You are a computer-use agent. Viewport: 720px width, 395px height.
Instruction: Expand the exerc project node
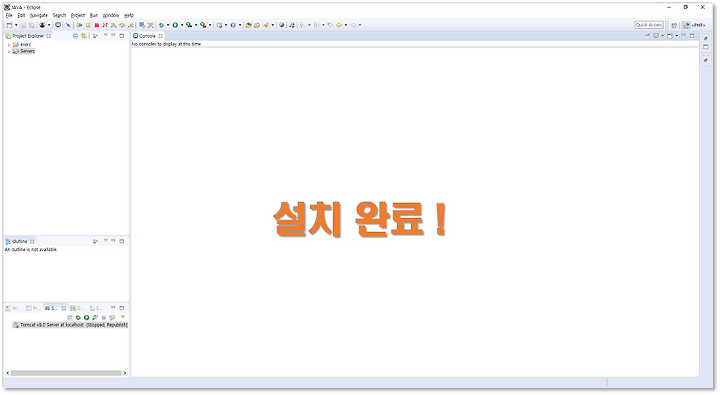point(9,45)
